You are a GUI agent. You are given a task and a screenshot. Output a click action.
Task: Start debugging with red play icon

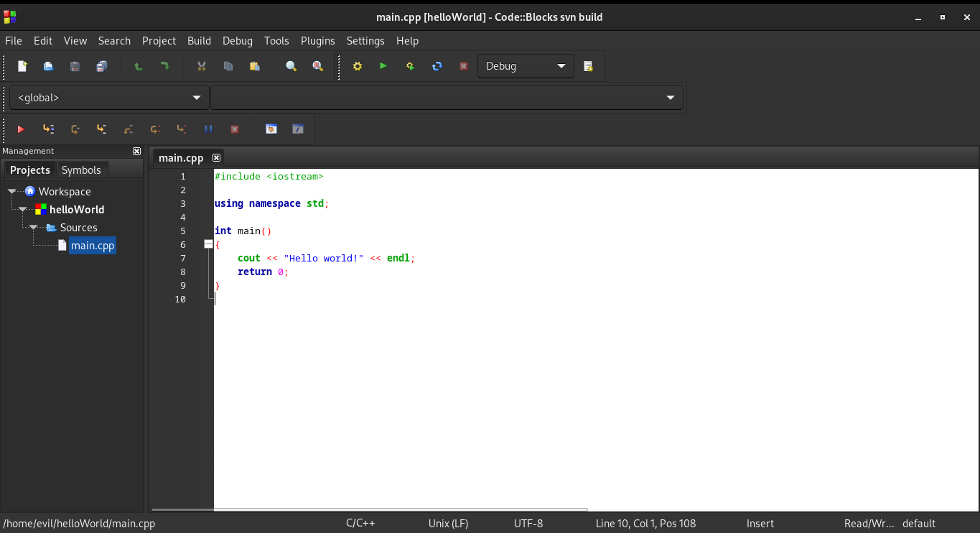(x=21, y=129)
